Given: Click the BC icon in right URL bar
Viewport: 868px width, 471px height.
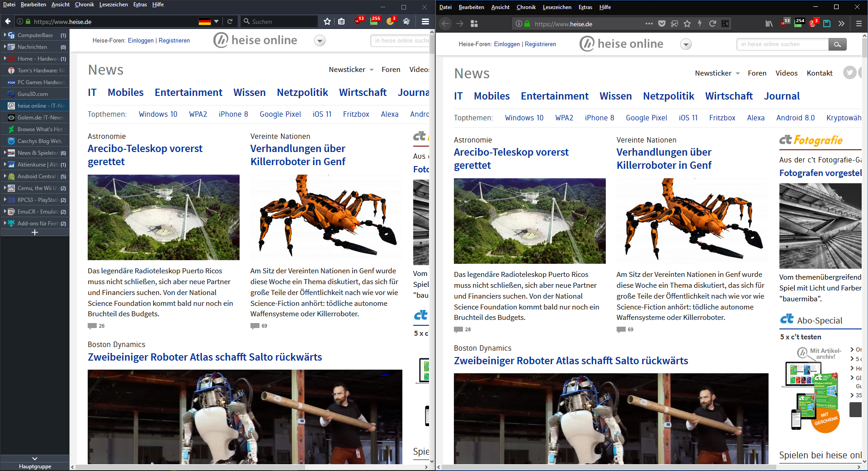Looking at the screenshot, I should pyautogui.click(x=725, y=24).
